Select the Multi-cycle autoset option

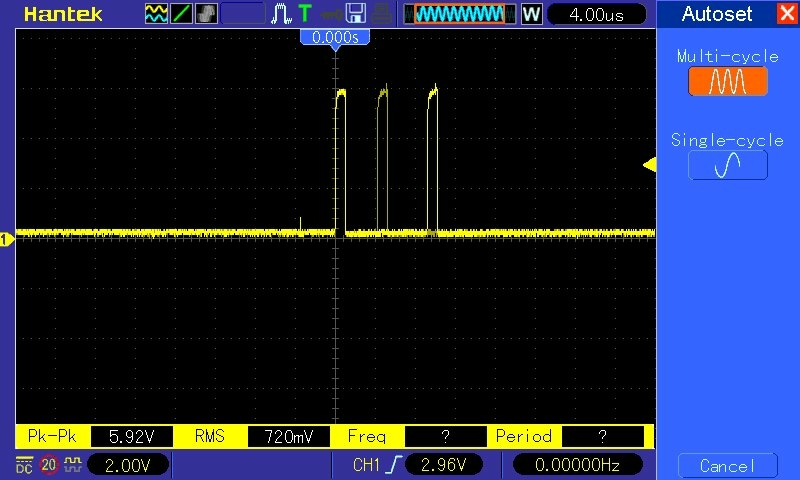(x=728, y=81)
